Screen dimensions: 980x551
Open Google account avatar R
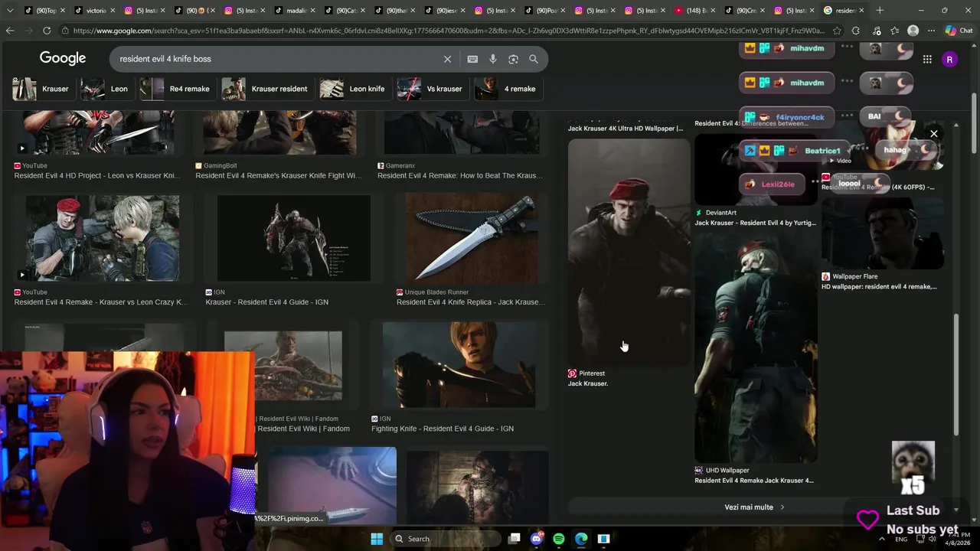point(949,59)
